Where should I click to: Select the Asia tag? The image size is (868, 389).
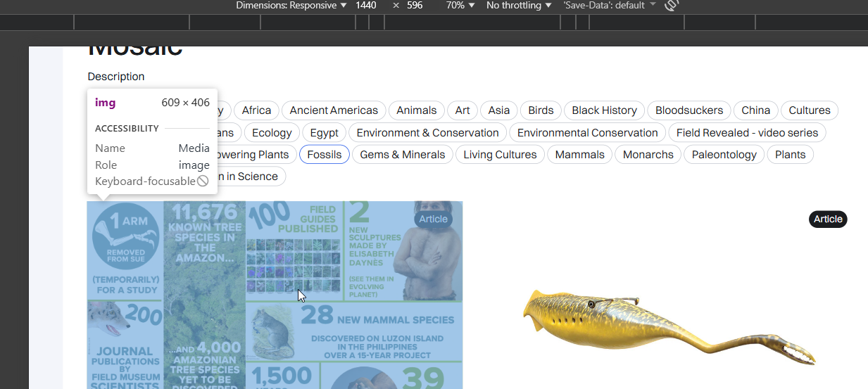tap(499, 110)
